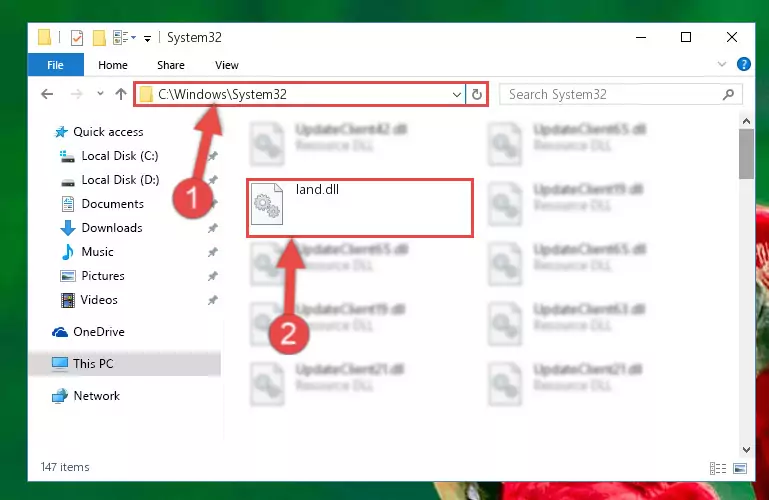This screenshot has height=500, width=769.
Task: Open the address bar history dropdown
Action: (x=457, y=94)
